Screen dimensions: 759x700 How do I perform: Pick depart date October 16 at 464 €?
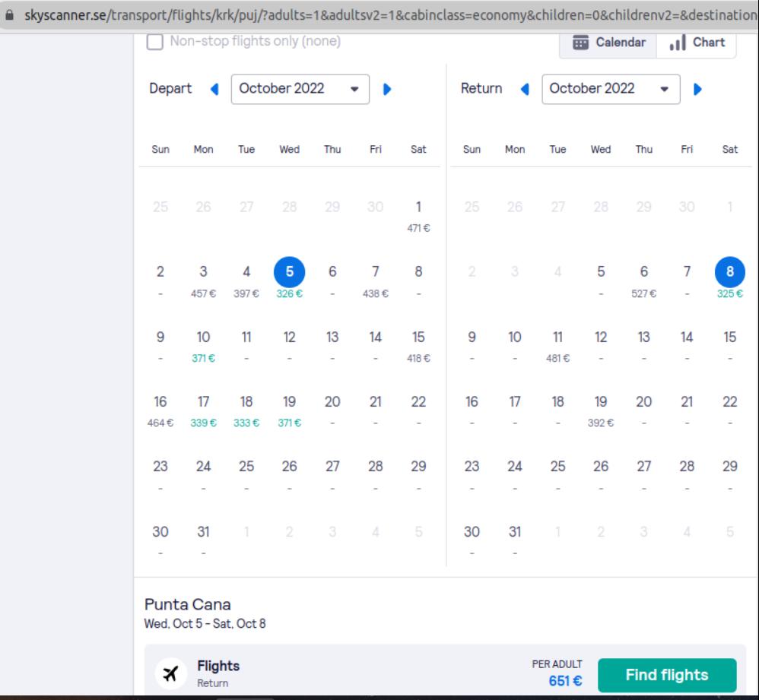click(x=160, y=410)
